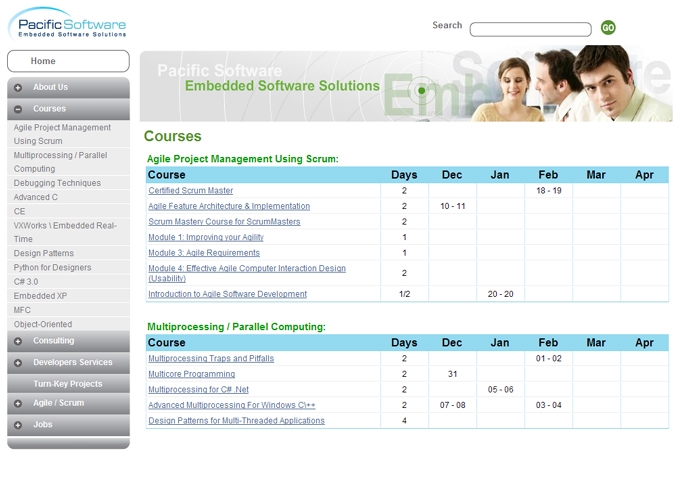Open Multiprocessing Traps and Pitfalls link
Screen dimensions: 680x480
click(x=211, y=359)
